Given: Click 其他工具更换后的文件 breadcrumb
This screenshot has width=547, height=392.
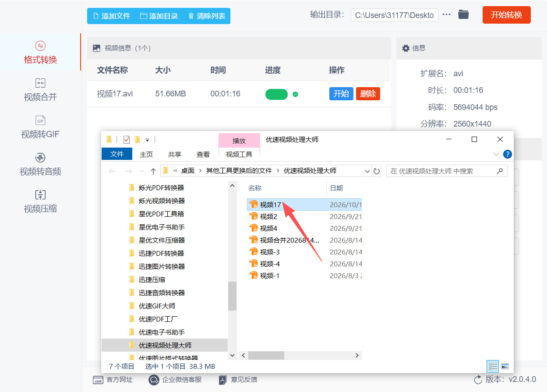Looking at the screenshot, I should pos(239,171).
